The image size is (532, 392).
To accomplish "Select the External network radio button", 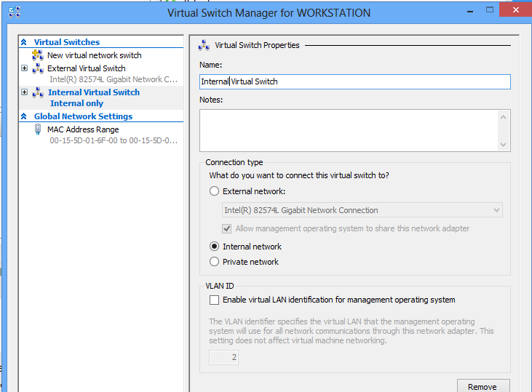I will pos(214,191).
